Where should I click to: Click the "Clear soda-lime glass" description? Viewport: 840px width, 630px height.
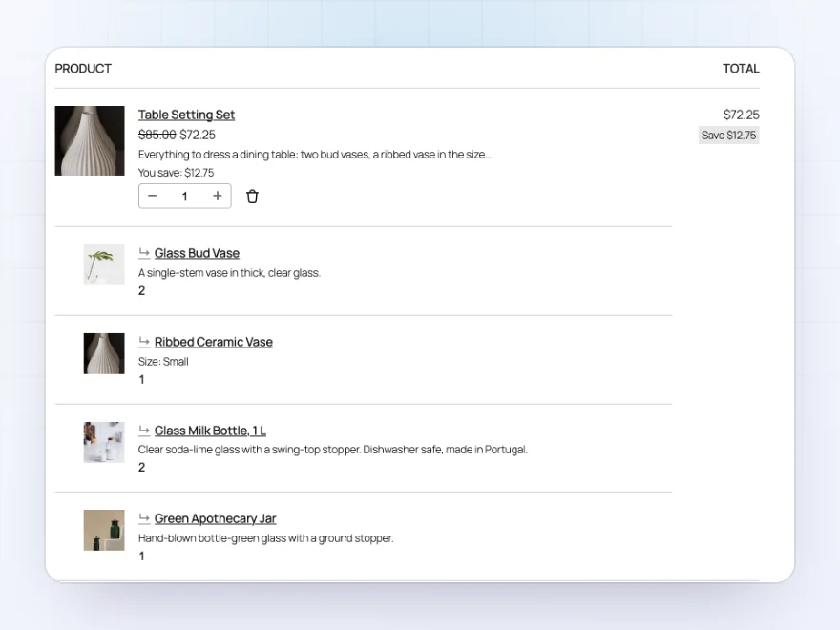pos(333,450)
